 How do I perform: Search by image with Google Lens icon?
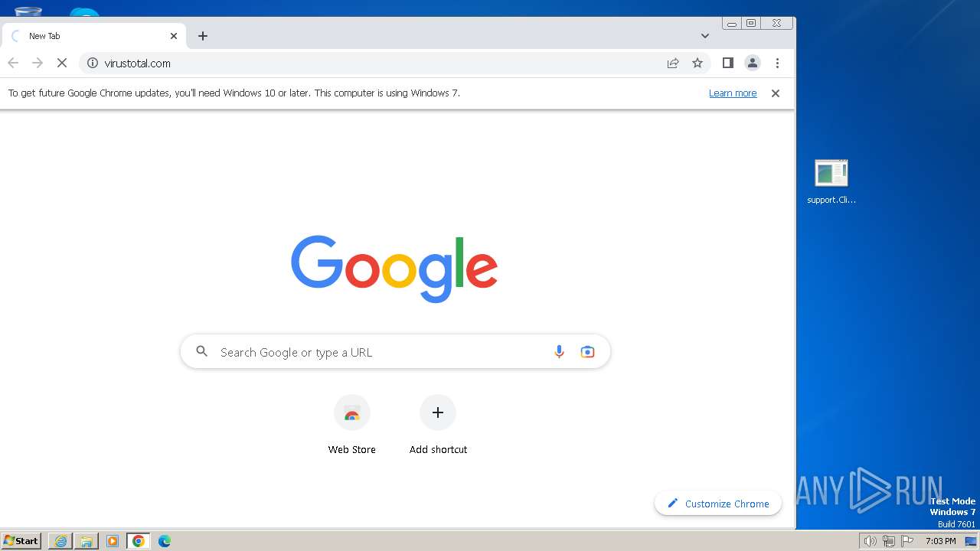click(x=587, y=352)
